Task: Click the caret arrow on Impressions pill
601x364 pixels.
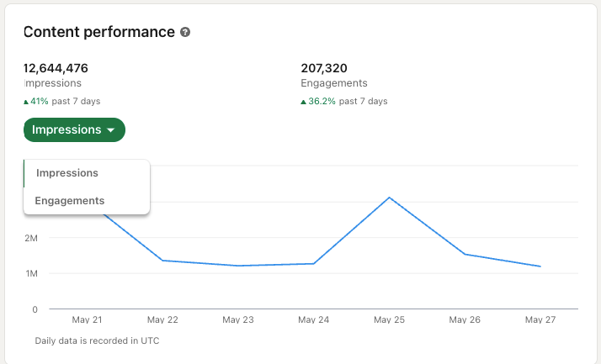Action: (110, 130)
